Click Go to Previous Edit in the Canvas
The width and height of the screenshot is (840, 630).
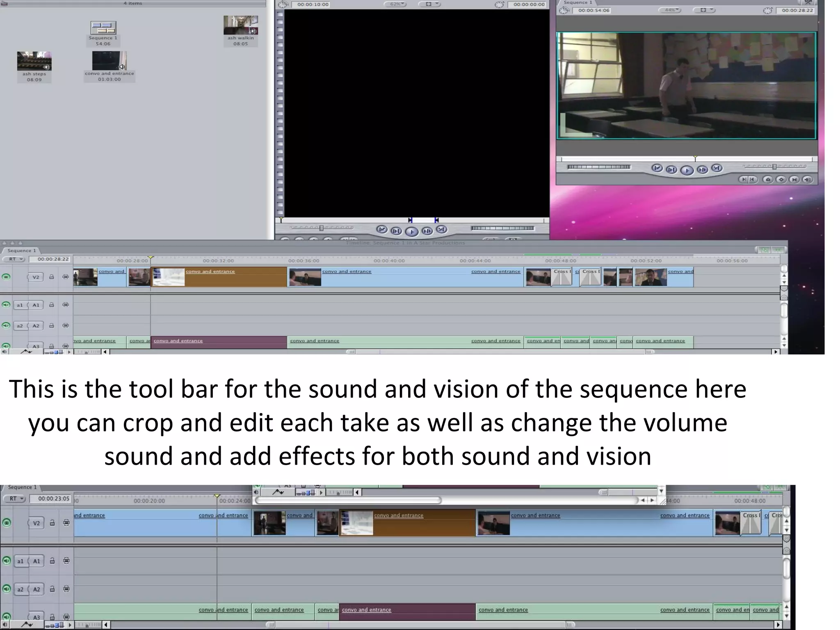tap(657, 168)
